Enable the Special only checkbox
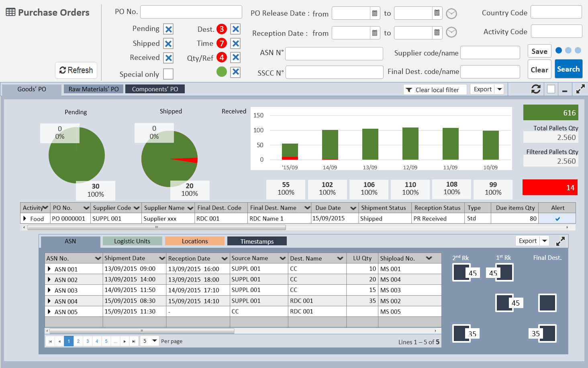588x368 pixels. 169,74
